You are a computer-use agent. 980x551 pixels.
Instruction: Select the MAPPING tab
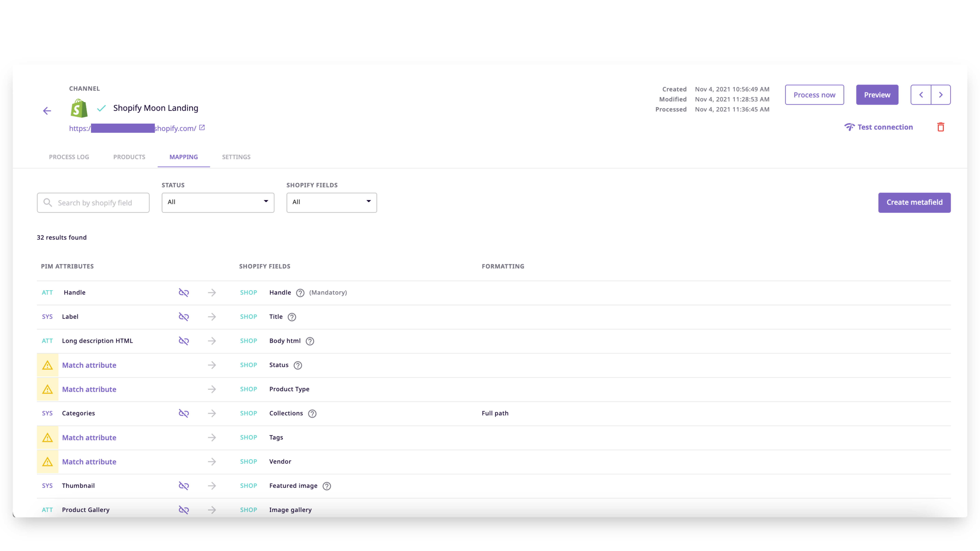(184, 157)
